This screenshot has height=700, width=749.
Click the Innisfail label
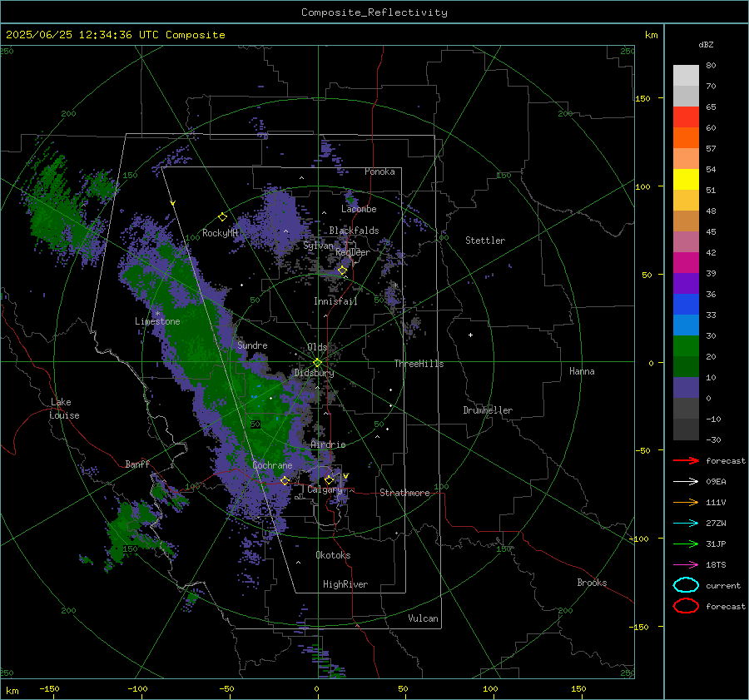[335, 301]
